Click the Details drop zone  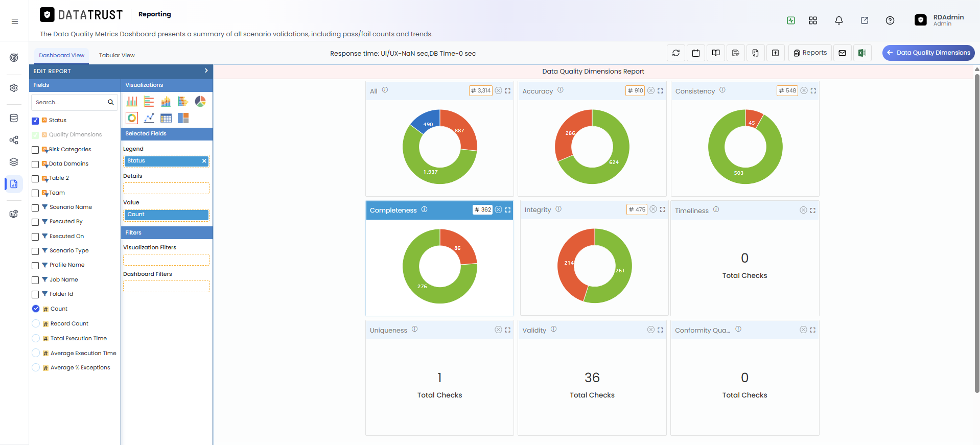[166, 188]
